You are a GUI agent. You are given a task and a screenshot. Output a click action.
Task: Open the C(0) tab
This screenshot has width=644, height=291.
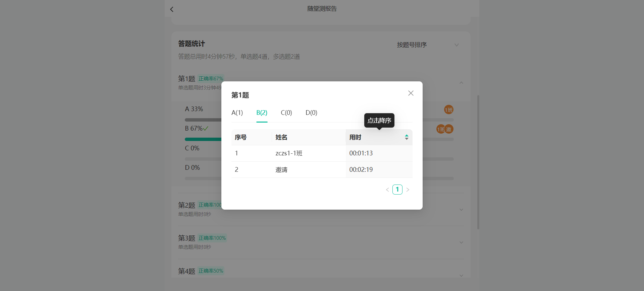286,113
